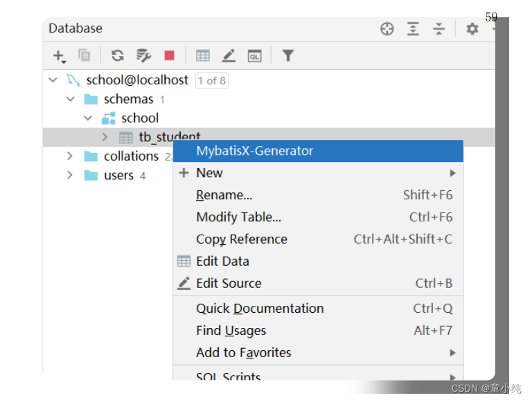532x400 pixels.
Task: Collapse the school@localhost tree node
Action: click(53, 80)
